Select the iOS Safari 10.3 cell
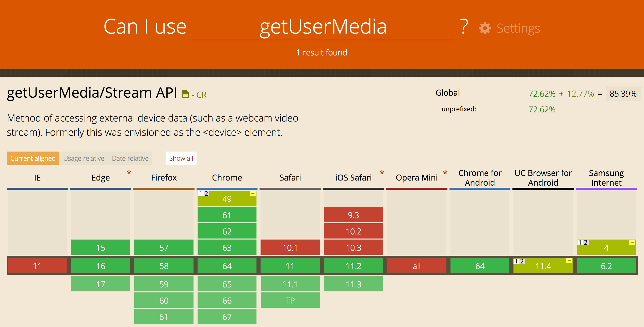The width and height of the screenshot is (644, 327). tap(353, 247)
